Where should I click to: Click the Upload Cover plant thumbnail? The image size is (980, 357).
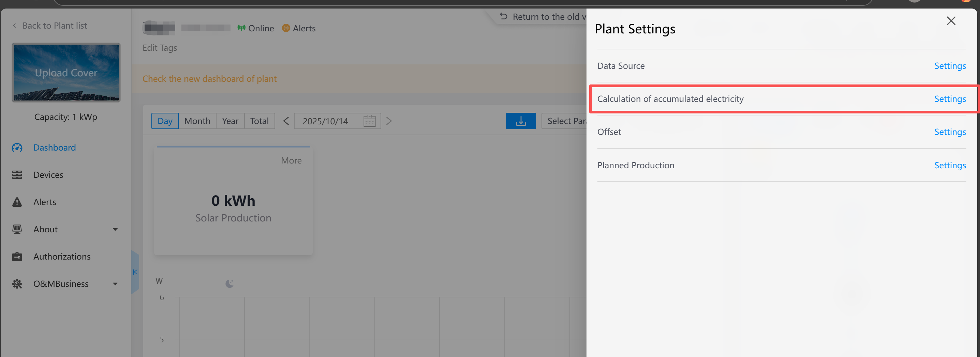tap(66, 72)
